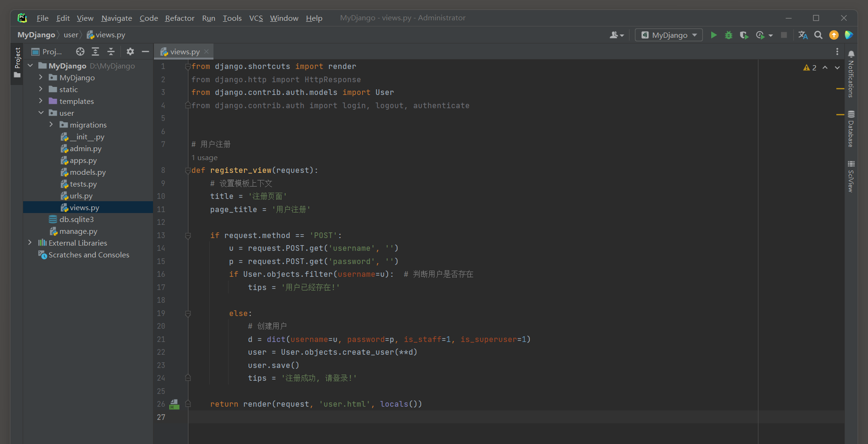Image resolution: width=868 pixels, height=444 pixels.
Task: Click Collapse All in Project panel
Action: 111,51
